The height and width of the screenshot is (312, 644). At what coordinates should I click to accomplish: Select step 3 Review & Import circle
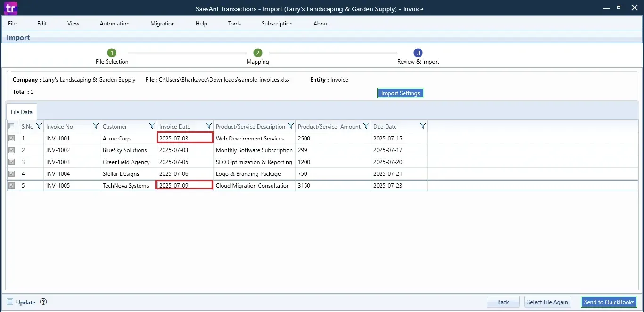[x=418, y=53]
